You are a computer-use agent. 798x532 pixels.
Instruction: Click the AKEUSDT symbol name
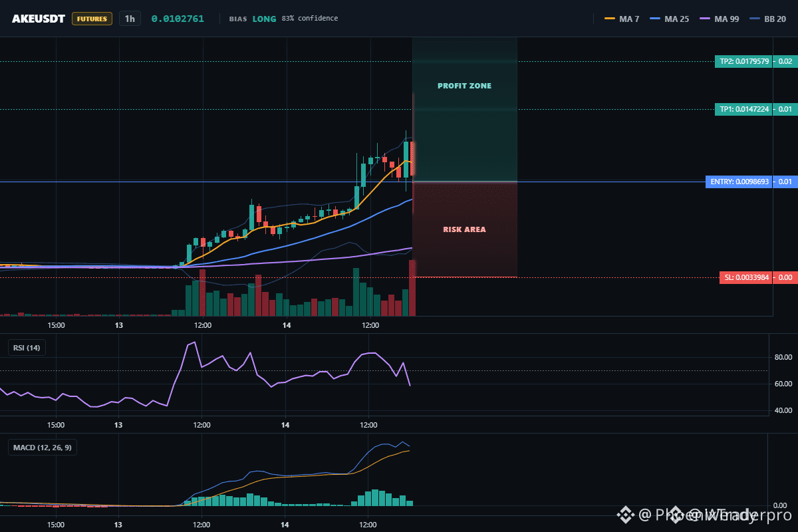pos(39,19)
